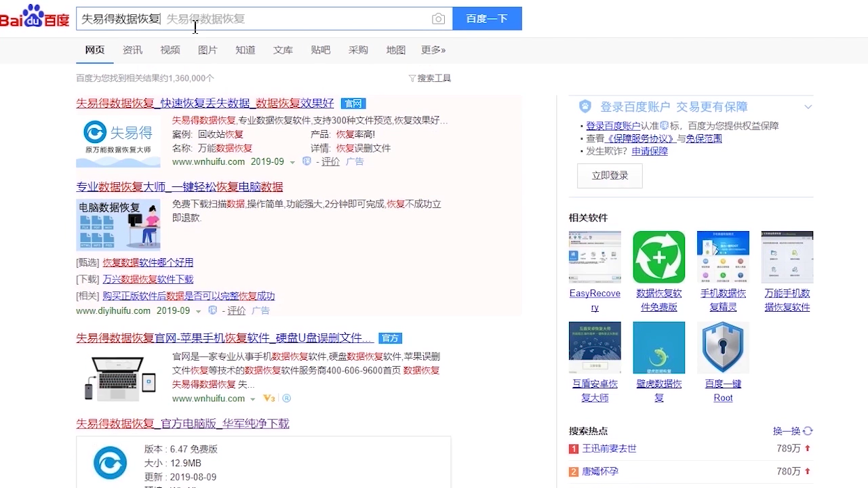Expand dropdown arrow beside wnhuifu.com V3 badge
The height and width of the screenshot is (488, 868).
point(253,399)
